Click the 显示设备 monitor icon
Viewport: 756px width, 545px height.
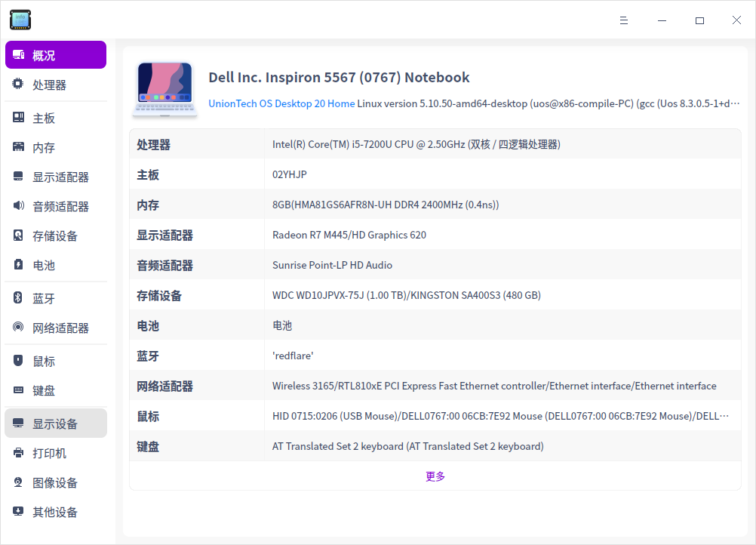click(x=18, y=423)
